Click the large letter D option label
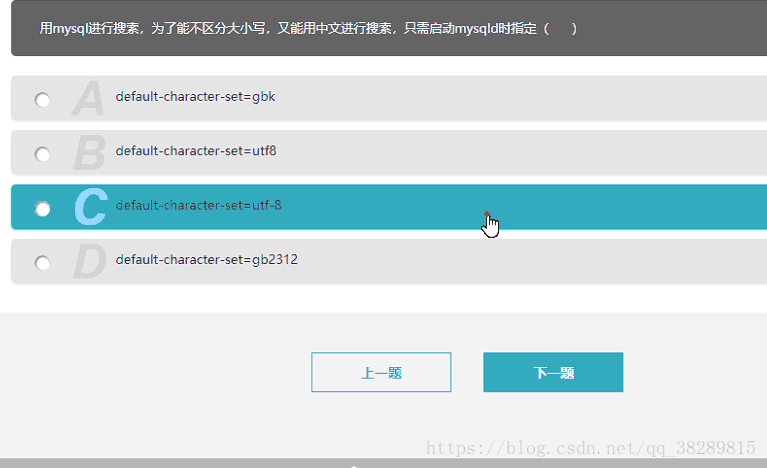This screenshot has width=767, height=468. (90, 261)
